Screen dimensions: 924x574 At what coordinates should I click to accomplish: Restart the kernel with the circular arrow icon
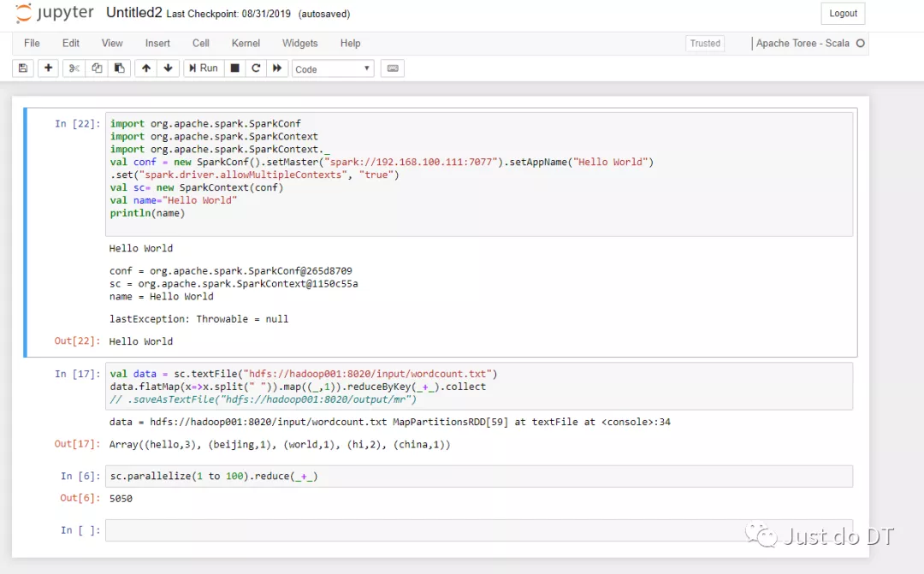[x=256, y=68]
